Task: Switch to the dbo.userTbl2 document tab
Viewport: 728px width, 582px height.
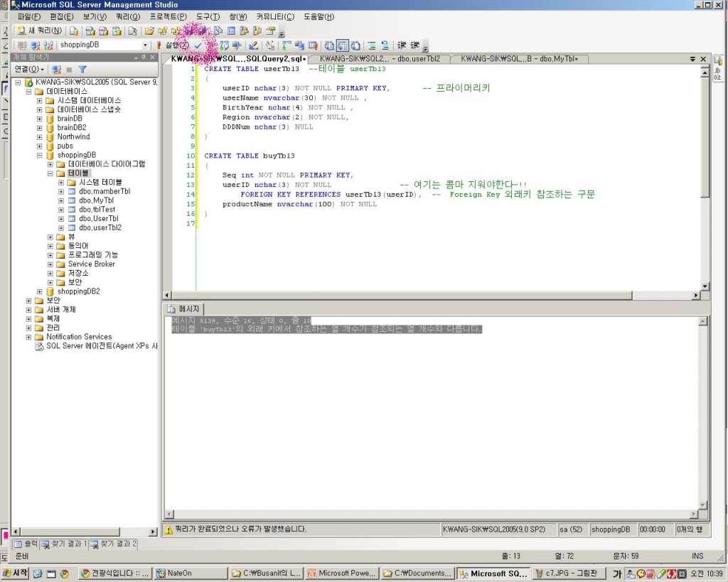Action: click(380, 59)
